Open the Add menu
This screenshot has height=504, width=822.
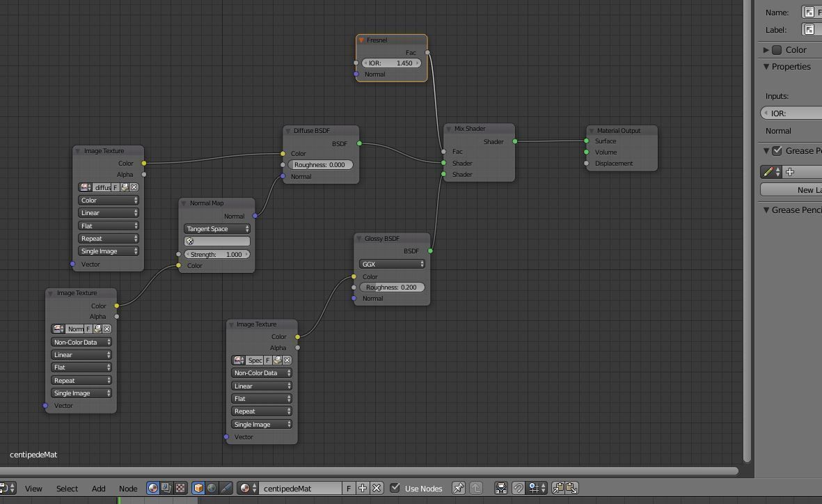99,488
